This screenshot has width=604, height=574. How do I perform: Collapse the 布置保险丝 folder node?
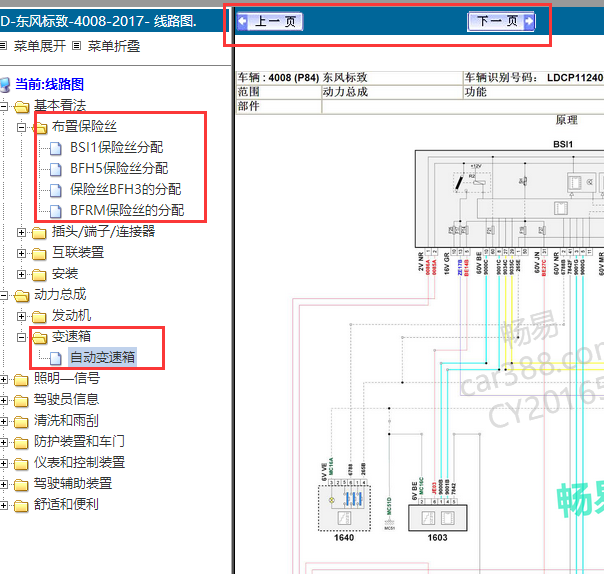[x=22, y=127]
